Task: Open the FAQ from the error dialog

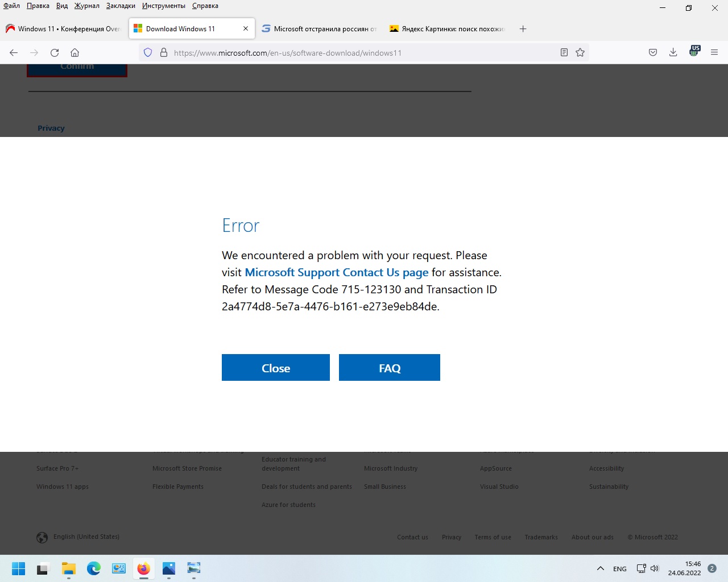Action: point(390,368)
